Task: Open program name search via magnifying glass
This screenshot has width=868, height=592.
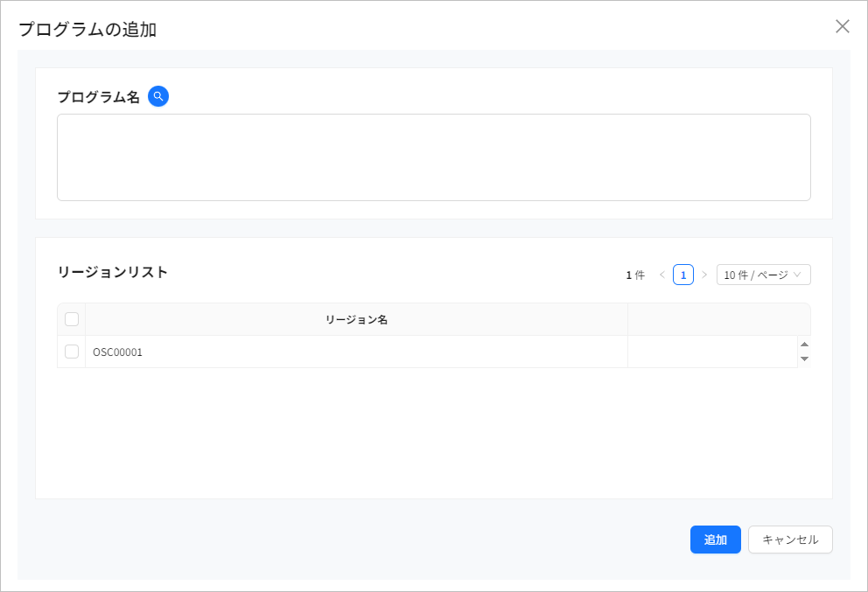Action: pyautogui.click(x=158, y=96)
